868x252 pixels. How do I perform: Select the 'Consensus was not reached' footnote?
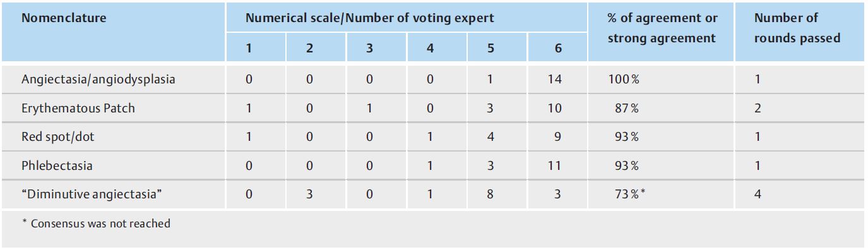click(96, 223)
